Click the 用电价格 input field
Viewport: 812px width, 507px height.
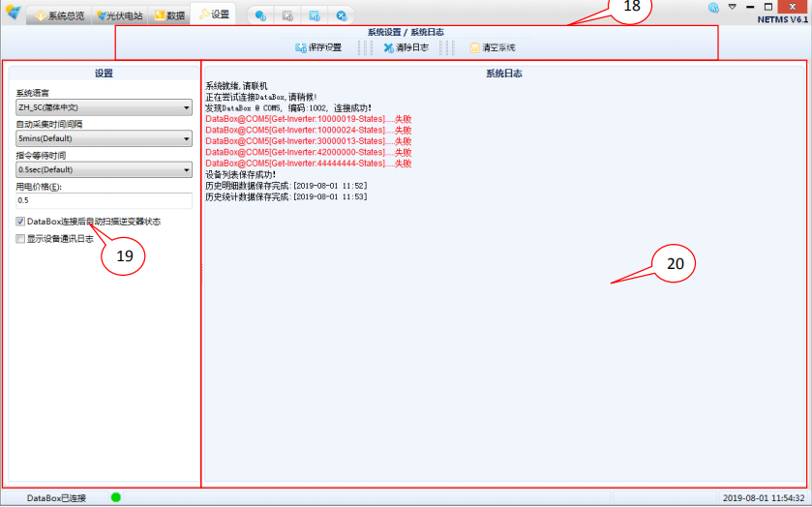(104, 200)
